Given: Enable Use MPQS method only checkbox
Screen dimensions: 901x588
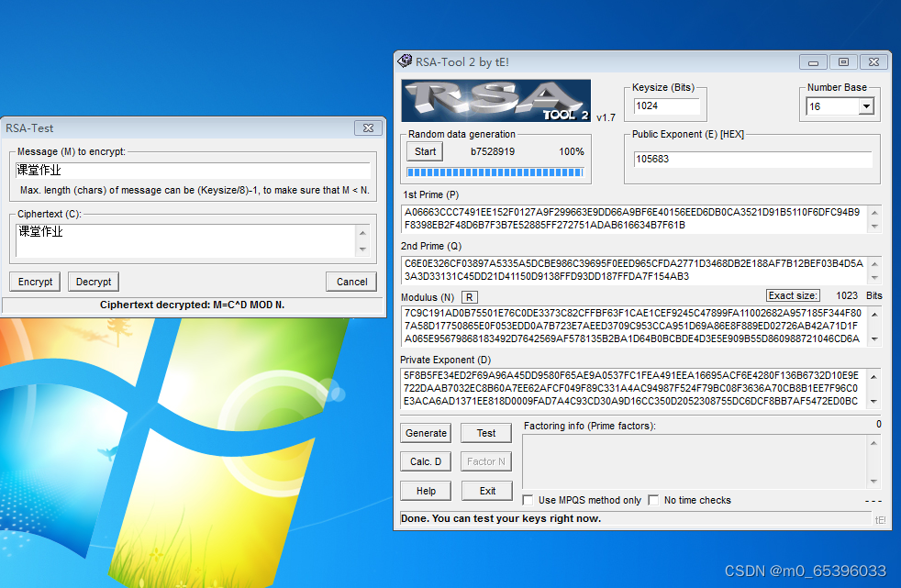Looking at the screenshot, I should [x=528, y=500].
